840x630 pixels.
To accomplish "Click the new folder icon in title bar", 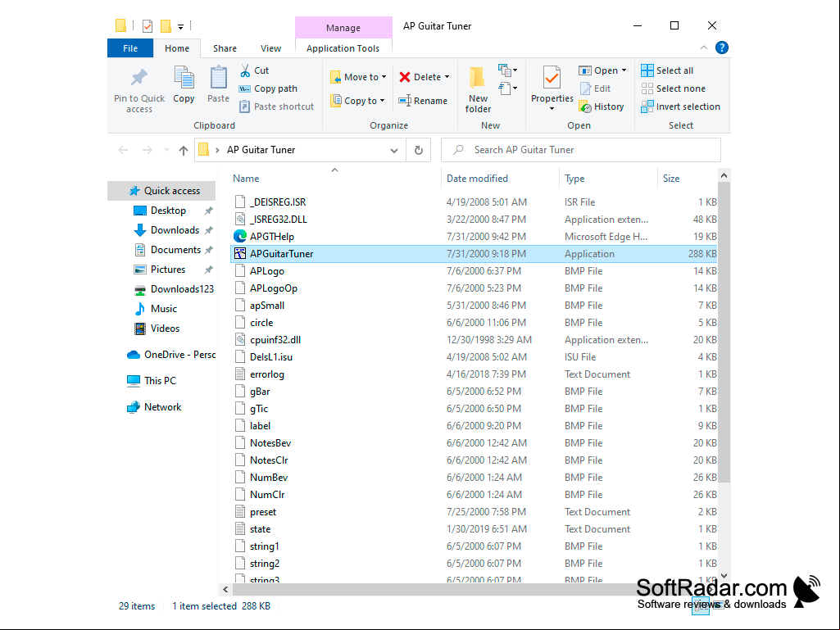I will pyautogui.click(x=166, y=25).
